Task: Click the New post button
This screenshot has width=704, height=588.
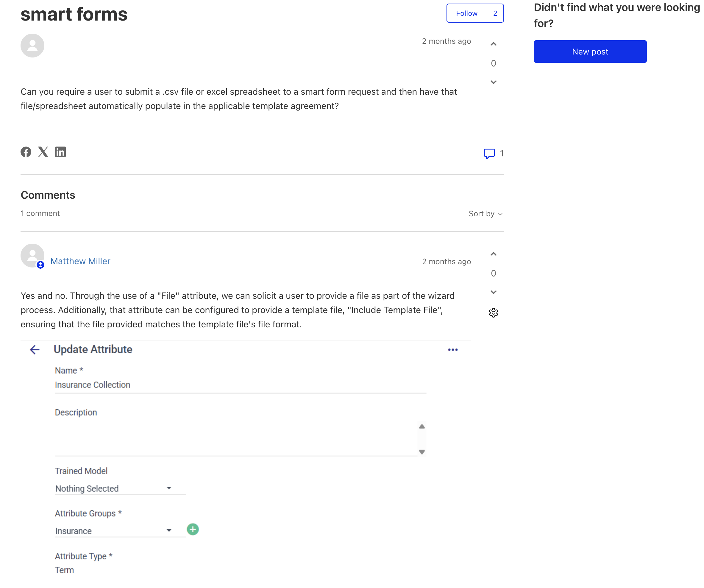Action: point(590,52)
